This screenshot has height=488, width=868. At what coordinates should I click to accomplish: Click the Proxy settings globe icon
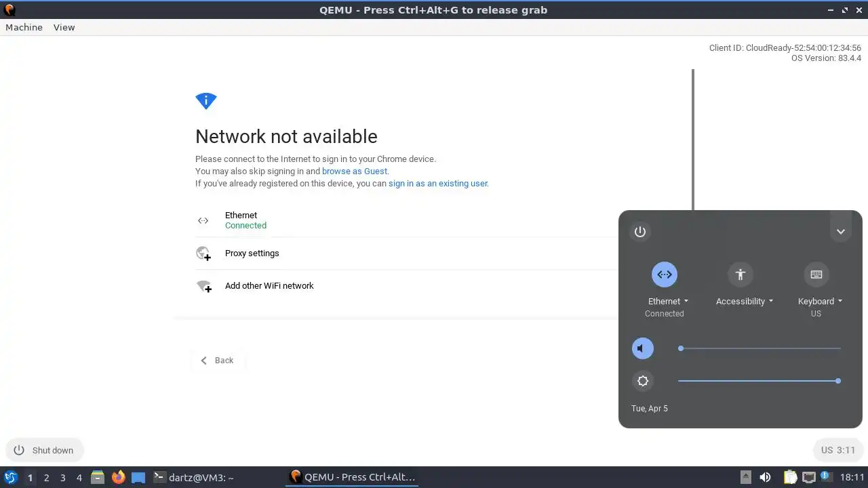pos(203,253)
